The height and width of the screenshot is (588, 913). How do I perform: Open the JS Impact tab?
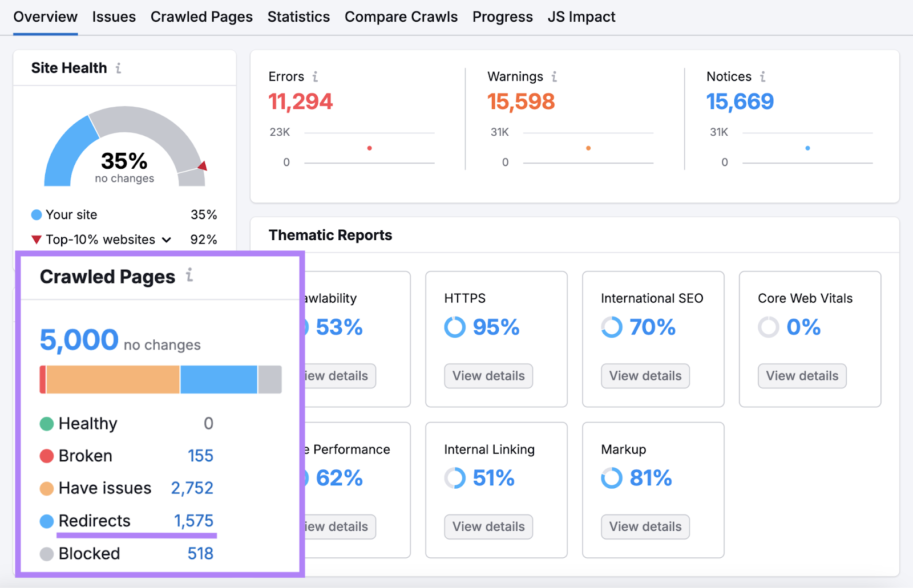tap(581, 17)
